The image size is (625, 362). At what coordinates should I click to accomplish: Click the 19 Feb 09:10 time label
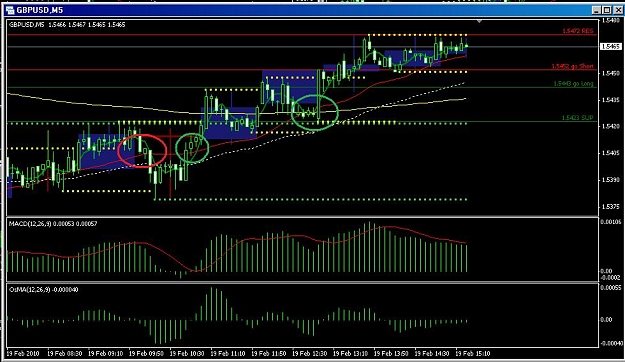[106, 353]
